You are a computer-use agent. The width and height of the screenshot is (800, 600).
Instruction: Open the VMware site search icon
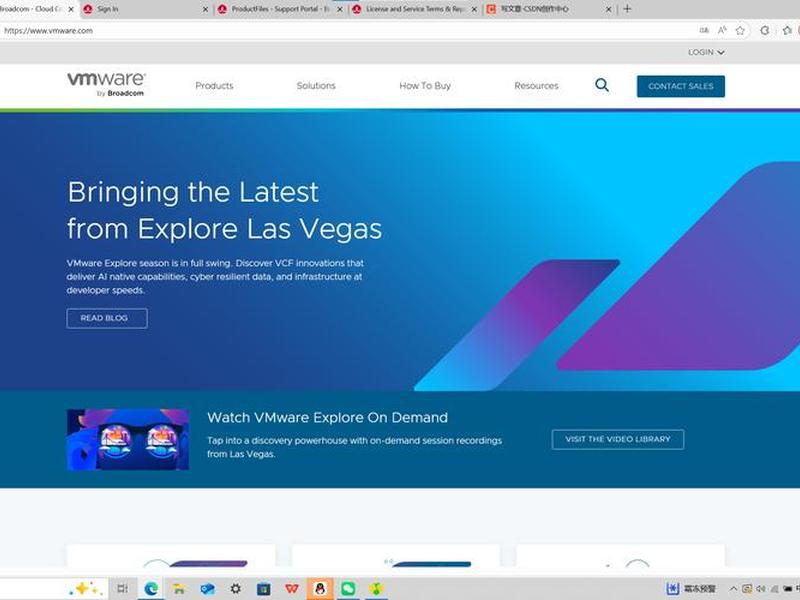pos(602,85)
